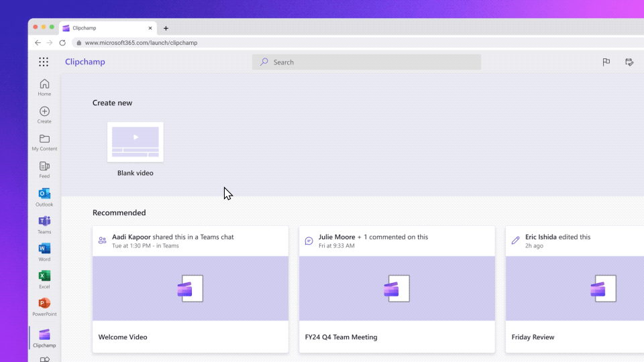
Task: Open the app launcher waffle icon
Action: click(44, 62)
